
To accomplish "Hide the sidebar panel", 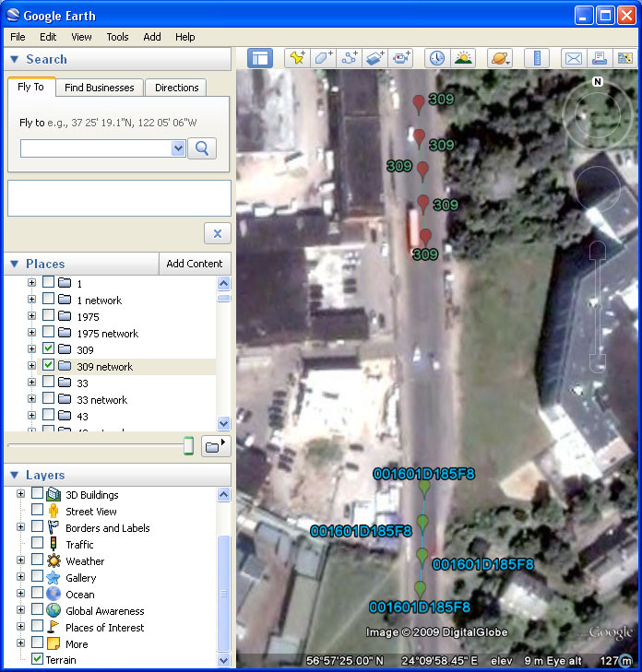I will click(260, 58).
